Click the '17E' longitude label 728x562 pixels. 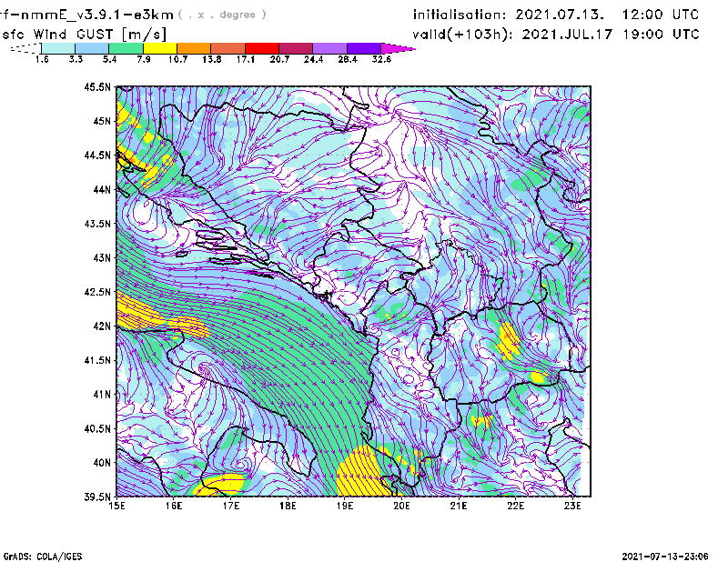(231, 506)
